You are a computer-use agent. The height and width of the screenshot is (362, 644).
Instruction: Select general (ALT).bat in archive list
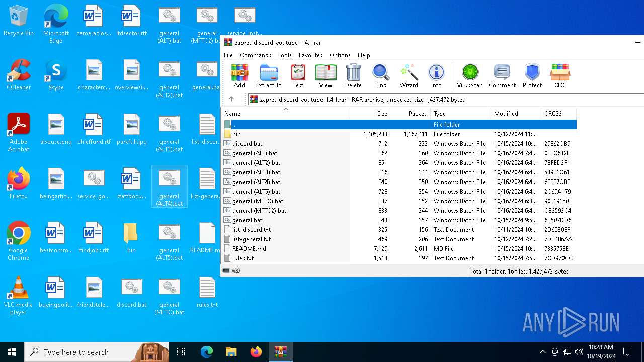[399, 153]
